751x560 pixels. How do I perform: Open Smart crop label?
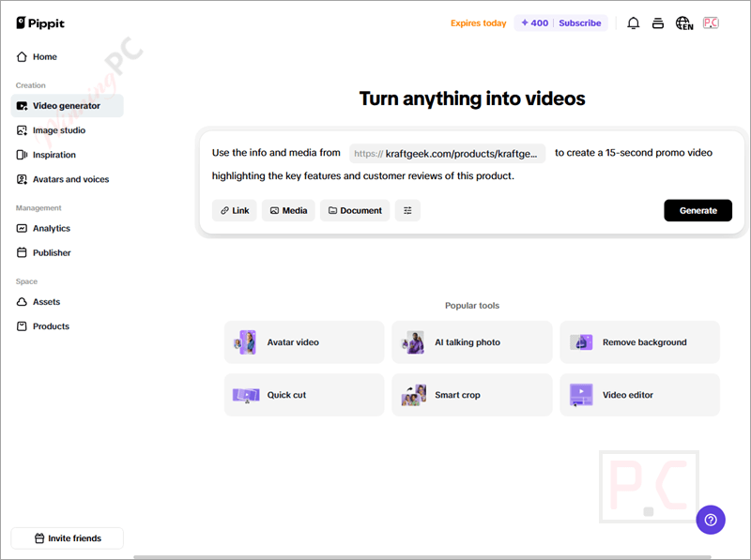click(x=457, y=395)
